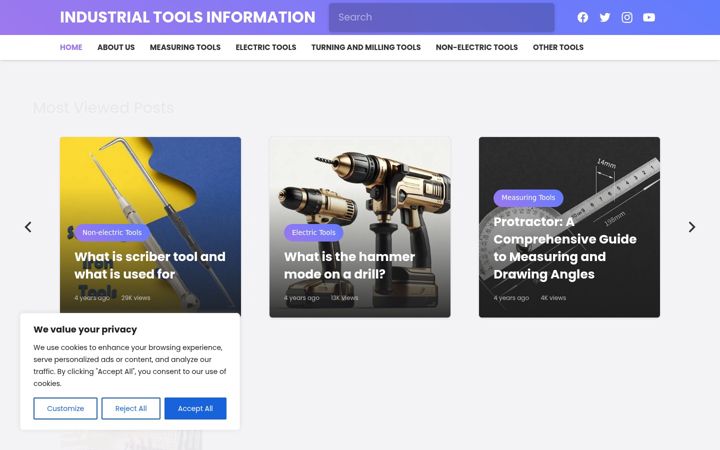The height and width of the screenshot is (450, 720).
Task: Open the About Us menu item
Action: pyautogui.click(x=116, y=47)
